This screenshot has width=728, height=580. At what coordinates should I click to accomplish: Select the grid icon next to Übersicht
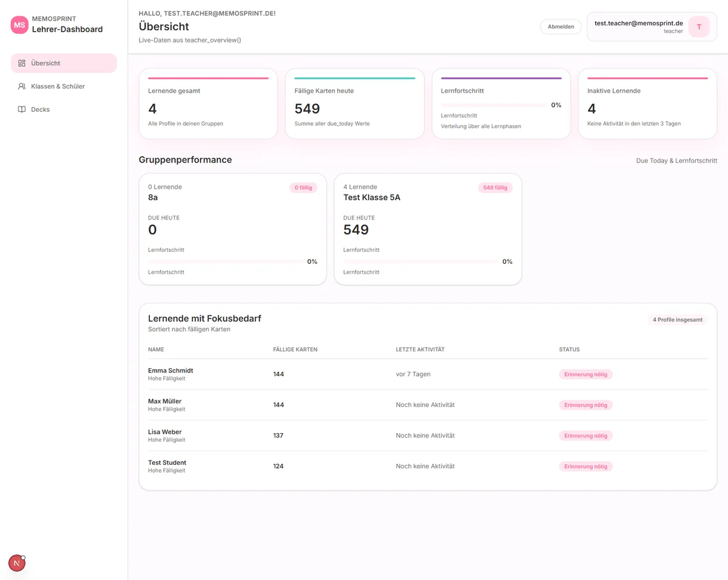(22, 63)
